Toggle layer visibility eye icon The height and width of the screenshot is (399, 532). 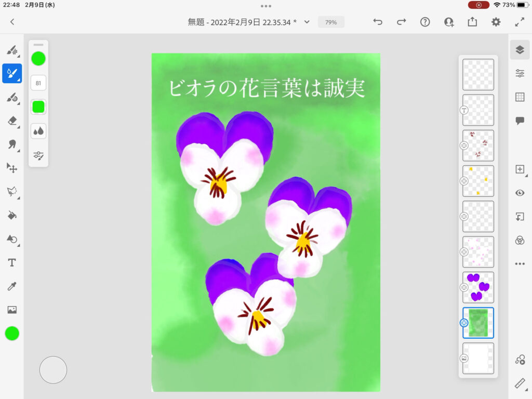point(520,193)
